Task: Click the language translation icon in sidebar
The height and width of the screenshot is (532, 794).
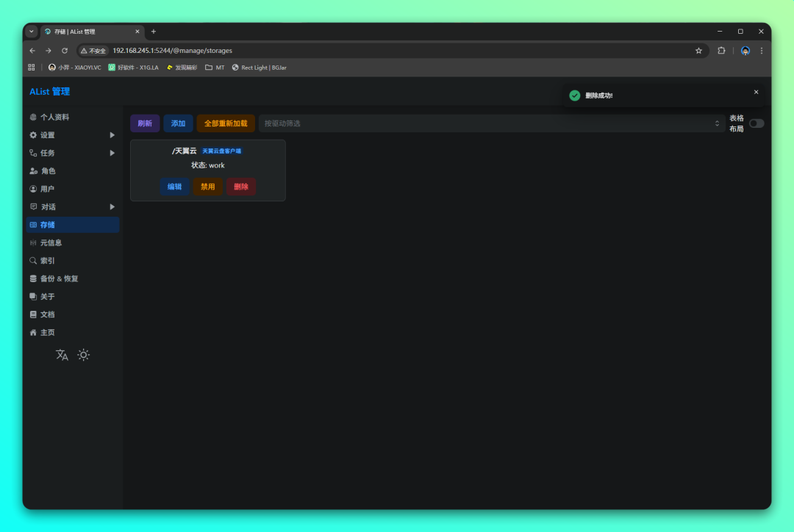Action: pos(62,356)
